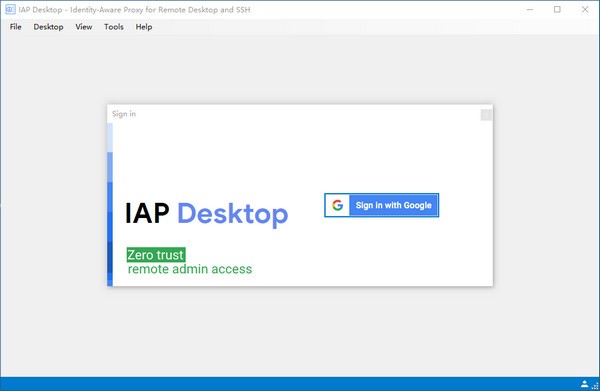Open the Desktop menu

coord(48,27)
